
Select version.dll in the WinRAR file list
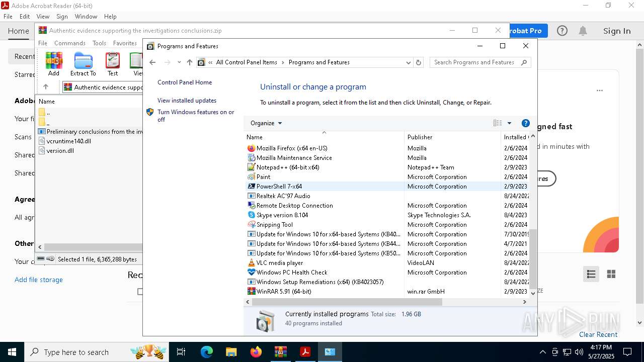(x=60, y=151)
